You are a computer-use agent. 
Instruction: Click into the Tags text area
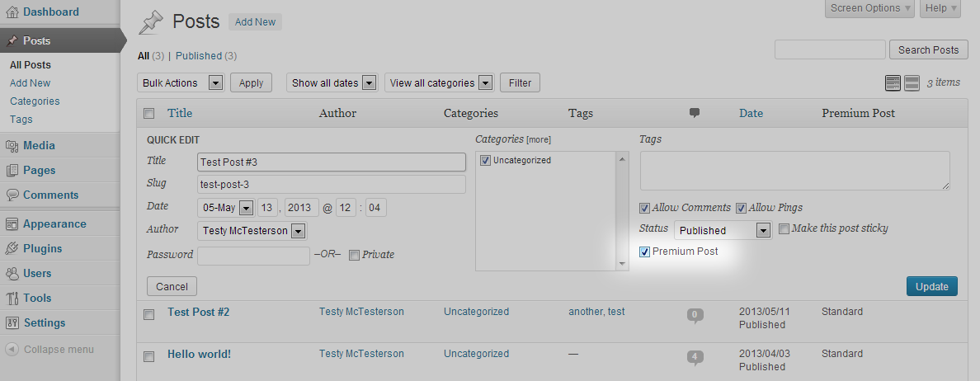(794, 170)
